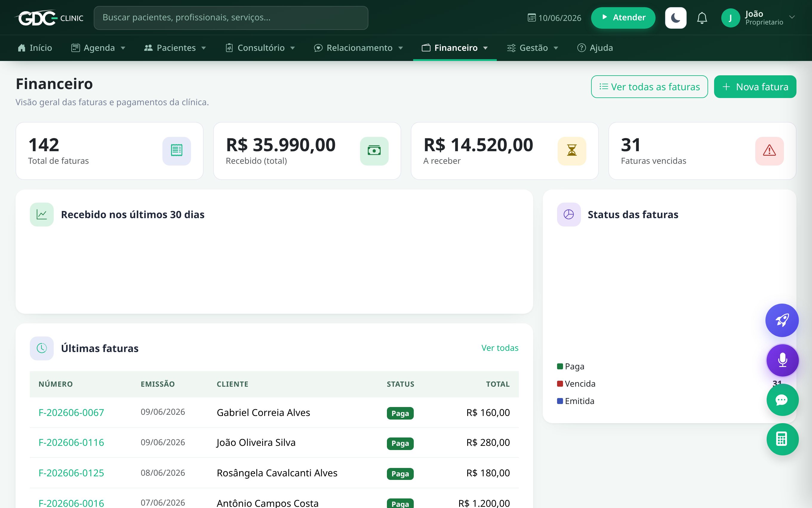The image size is (812, 508).
Task: Expand the Relacionamento dropdown arrow
Action: 400,48
